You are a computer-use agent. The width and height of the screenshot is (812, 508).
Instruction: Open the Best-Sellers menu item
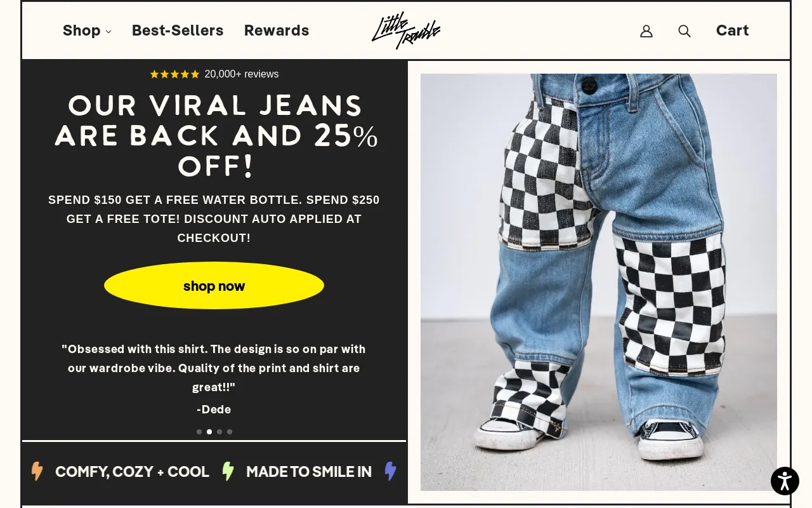pyautogui.click(x=178, y=30)
